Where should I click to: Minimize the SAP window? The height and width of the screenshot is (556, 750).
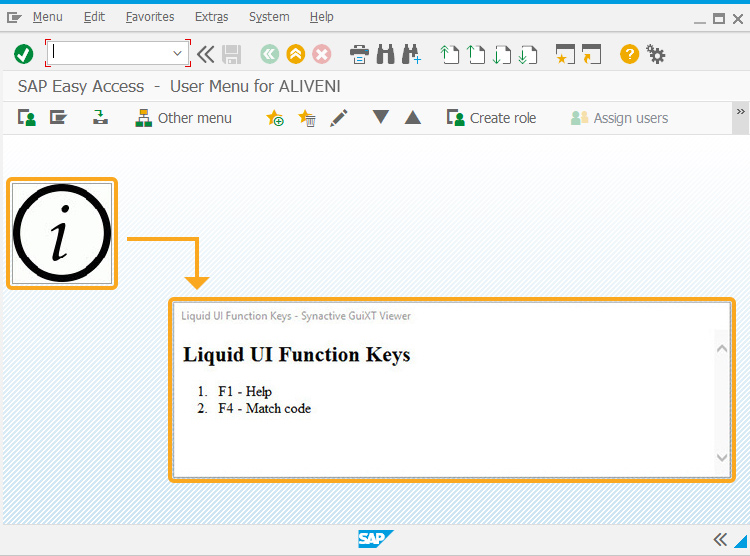(700, 21)
